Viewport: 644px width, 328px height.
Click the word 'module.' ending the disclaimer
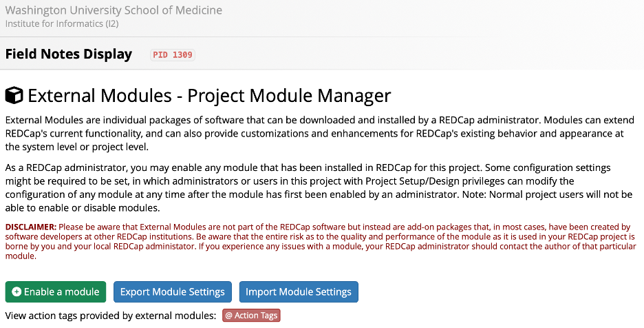pyautogui.click(x=21, y=256)
